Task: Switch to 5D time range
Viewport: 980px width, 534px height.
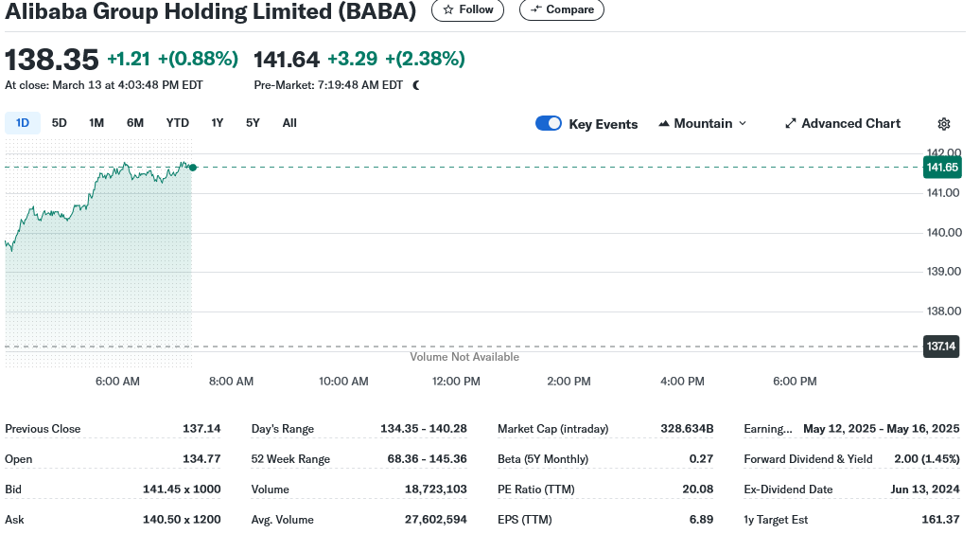Action: (x=60, y=123)
